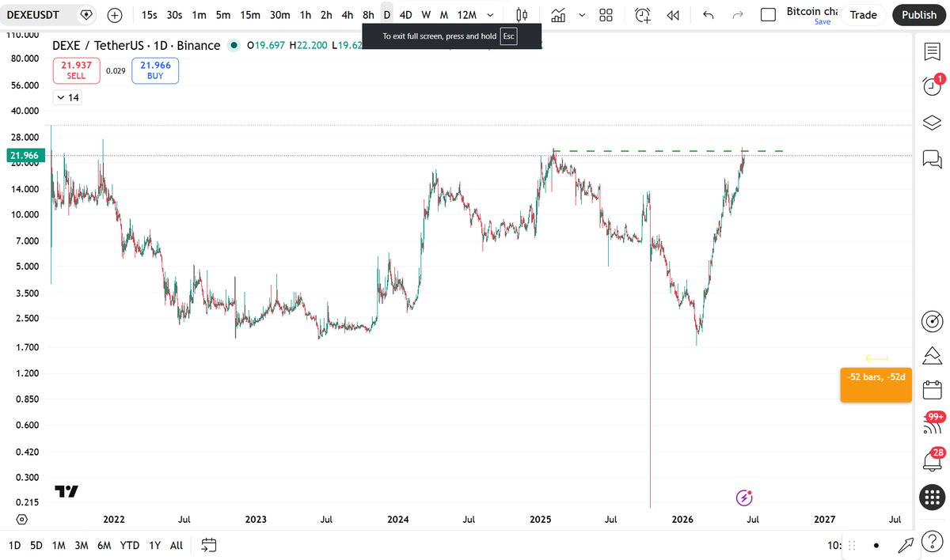Select the 30m timeframe

(x=279, y=15)
